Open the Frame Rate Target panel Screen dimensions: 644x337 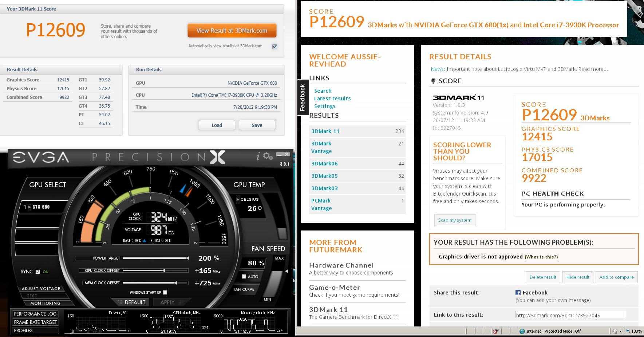(x=35, y=322)
